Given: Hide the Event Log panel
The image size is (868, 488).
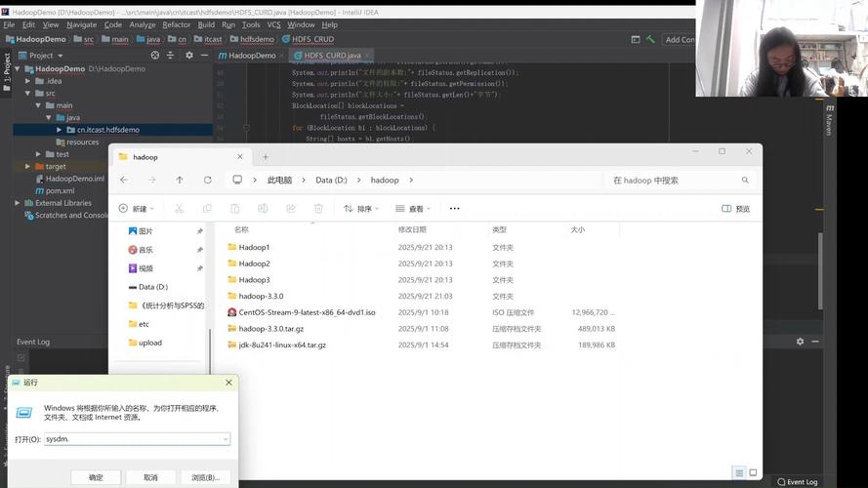Looking at the screenshot, I should point(815,342).
